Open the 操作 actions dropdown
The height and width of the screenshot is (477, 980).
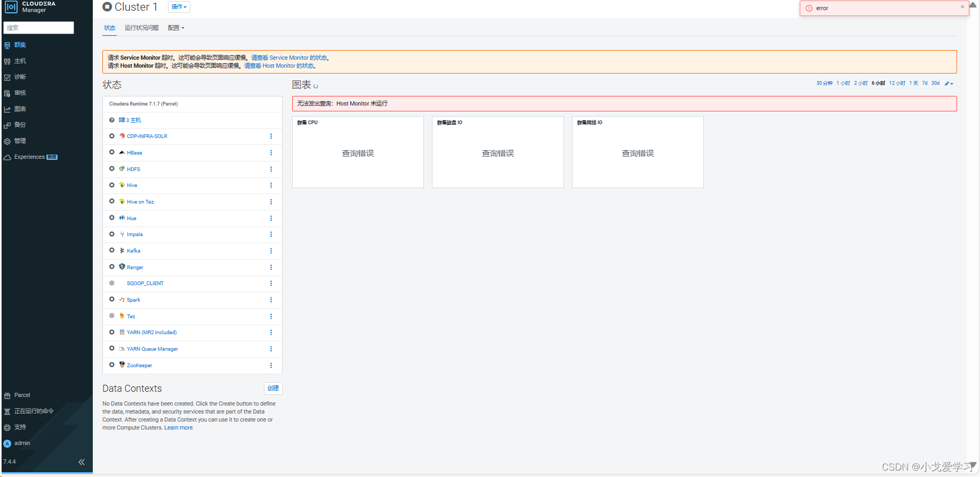(x=179, y=7)
